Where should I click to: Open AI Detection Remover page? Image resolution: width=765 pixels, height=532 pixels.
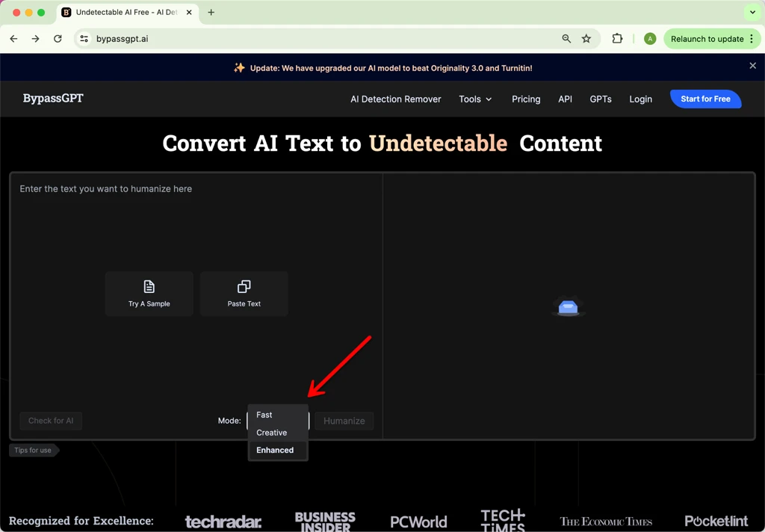pyautogui.click(x=396, y=99)
